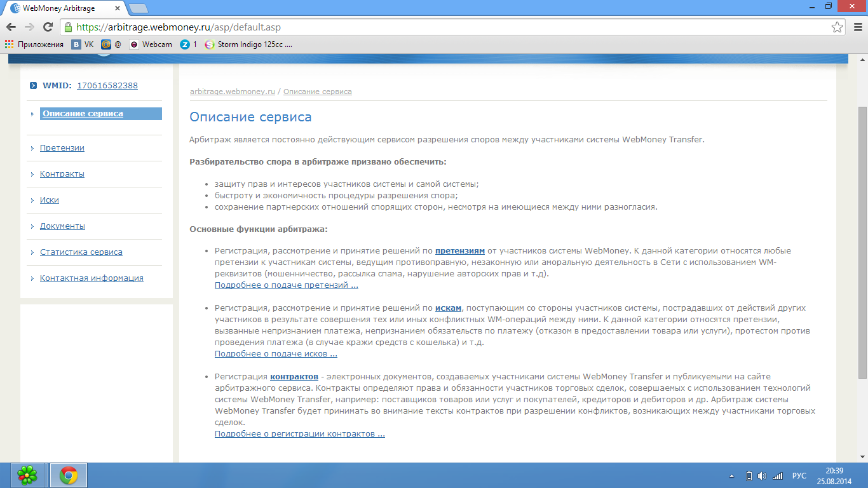868x488 pixels.
Task: Open the Документы sidebar item
Action: coord(62,226)
